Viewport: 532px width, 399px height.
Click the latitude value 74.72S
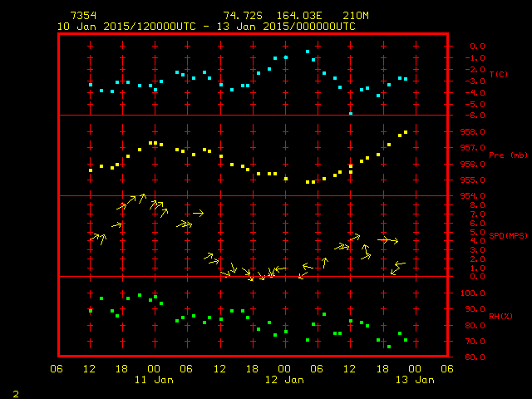pyautogui.click(x=241, y=16)
